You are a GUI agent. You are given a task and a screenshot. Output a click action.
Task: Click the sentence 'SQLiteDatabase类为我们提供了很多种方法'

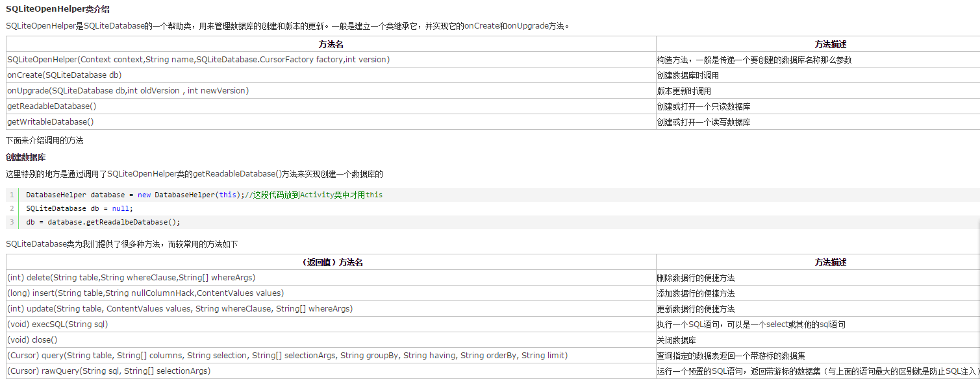[122, 244]
